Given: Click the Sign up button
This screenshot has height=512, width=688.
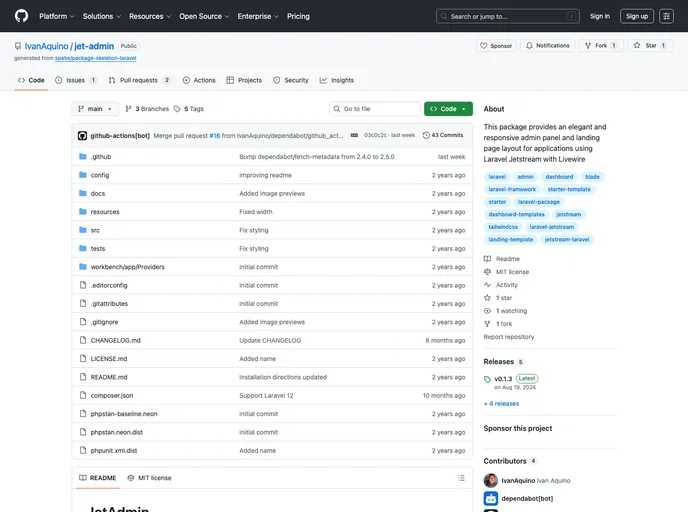Looking at the screenshot, I should point(636,16).
